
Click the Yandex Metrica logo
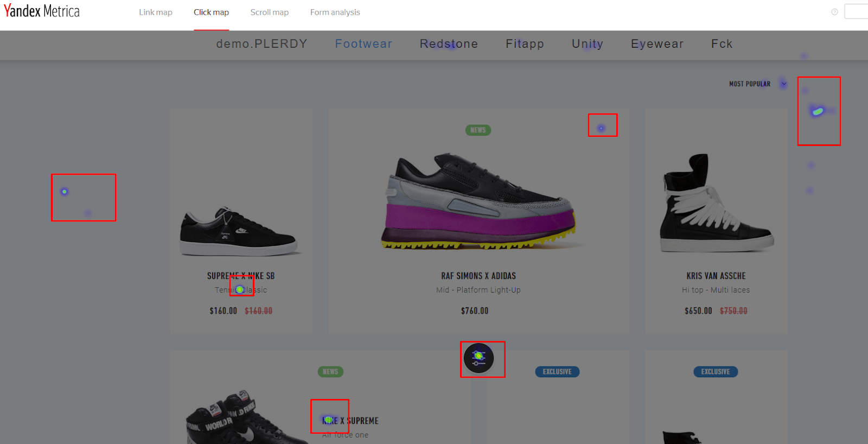pyautogui.click(x=41, y=11)
